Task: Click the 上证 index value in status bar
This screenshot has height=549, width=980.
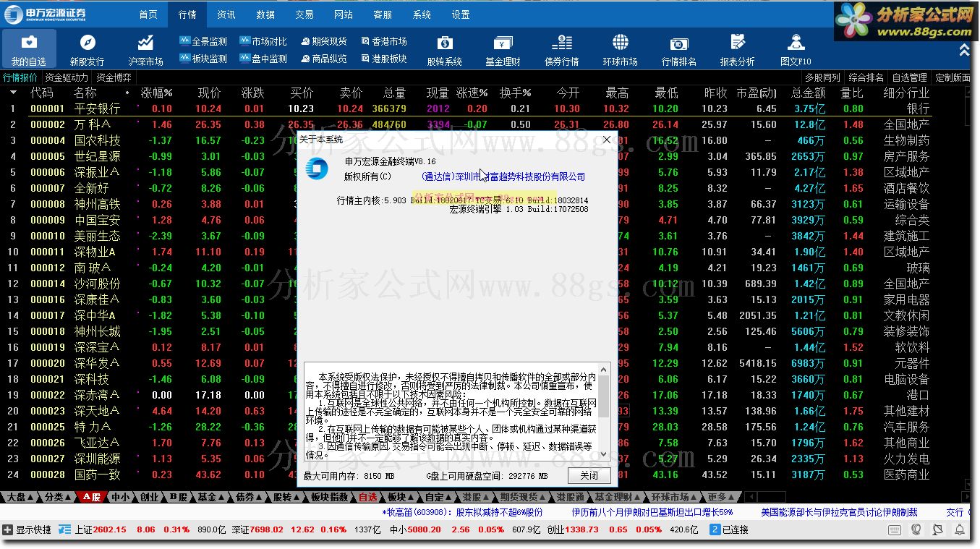Action: [x=110, y=529]
